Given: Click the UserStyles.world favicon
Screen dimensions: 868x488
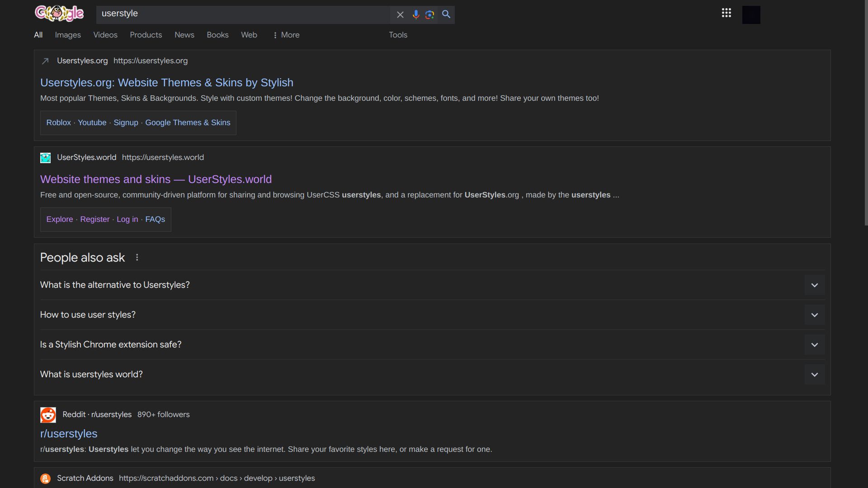Looking at the screenshot, I should (45, 158).
